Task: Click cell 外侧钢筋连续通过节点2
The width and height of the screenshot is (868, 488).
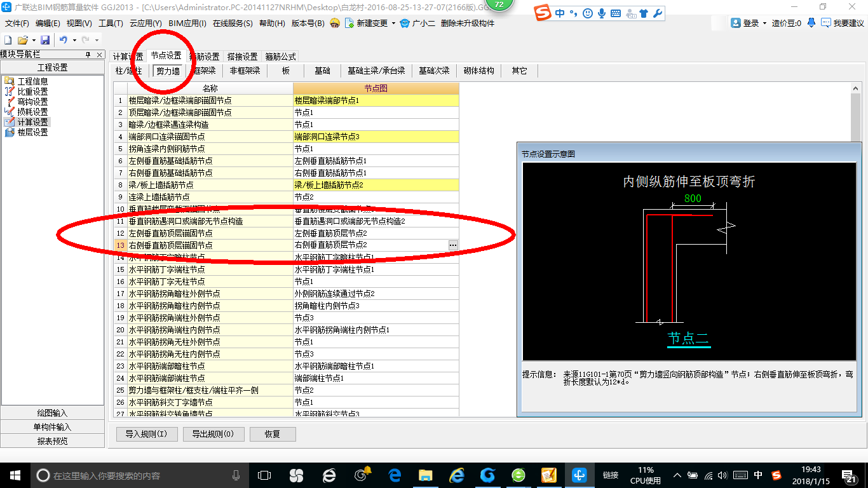Action: click(x=376, y=294)
